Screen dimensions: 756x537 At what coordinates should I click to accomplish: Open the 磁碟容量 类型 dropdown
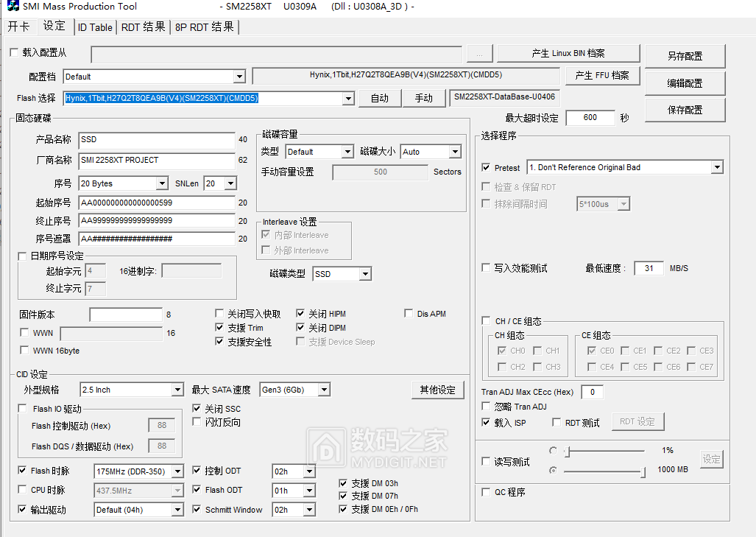click(x=347, y=152)
